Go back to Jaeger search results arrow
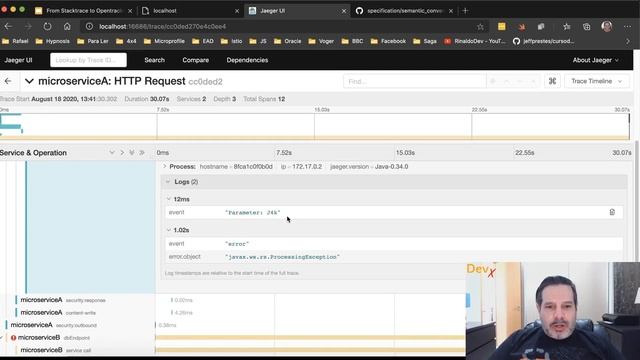The width and height of the screenshot is (640, 360). click(x=8, y=81)
